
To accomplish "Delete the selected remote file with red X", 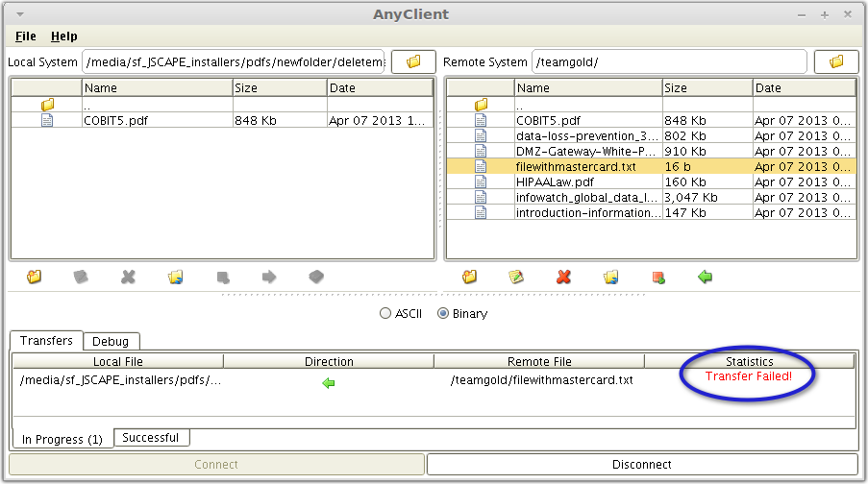I will pos(563,277).
